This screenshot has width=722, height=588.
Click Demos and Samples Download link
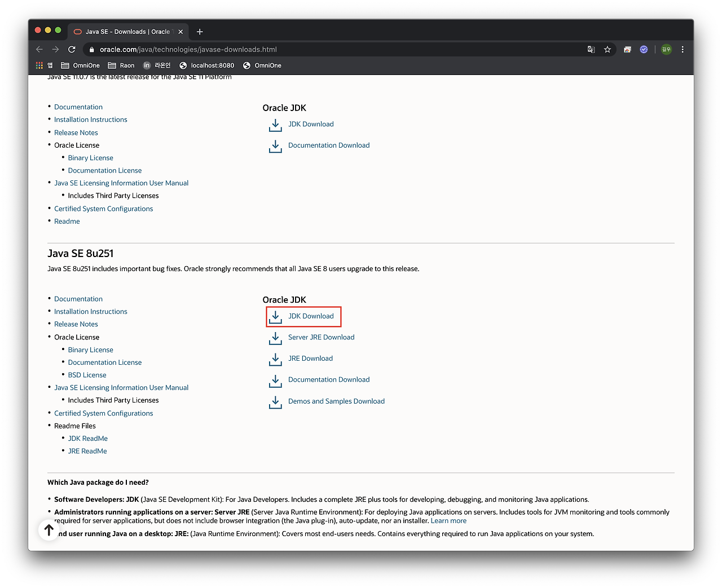tap(336, 401)
